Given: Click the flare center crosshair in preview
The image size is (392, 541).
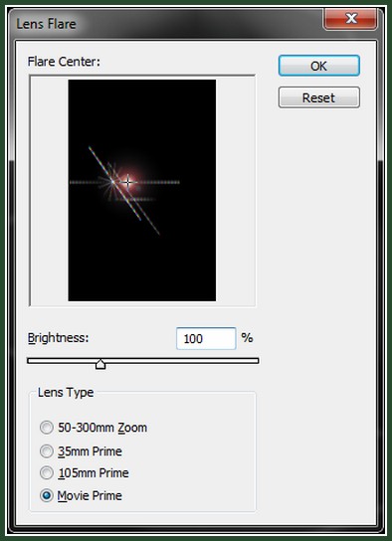Looking at the screenshot, I should (128, 181).
